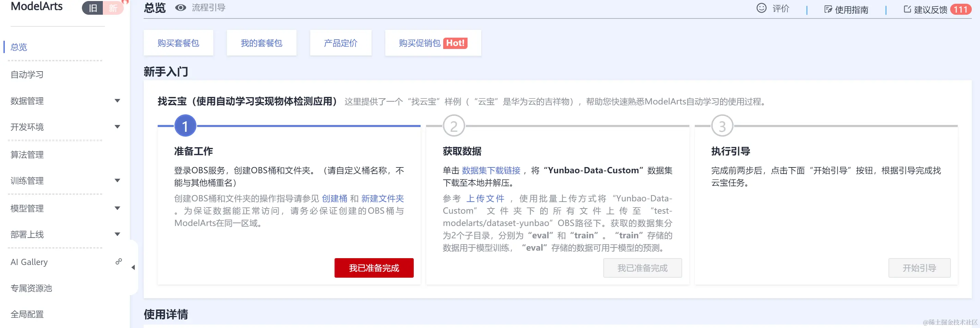Open 自动学习 in the sidebar
The height and width of the screenshot is (328, 980).
click(27, 75)
